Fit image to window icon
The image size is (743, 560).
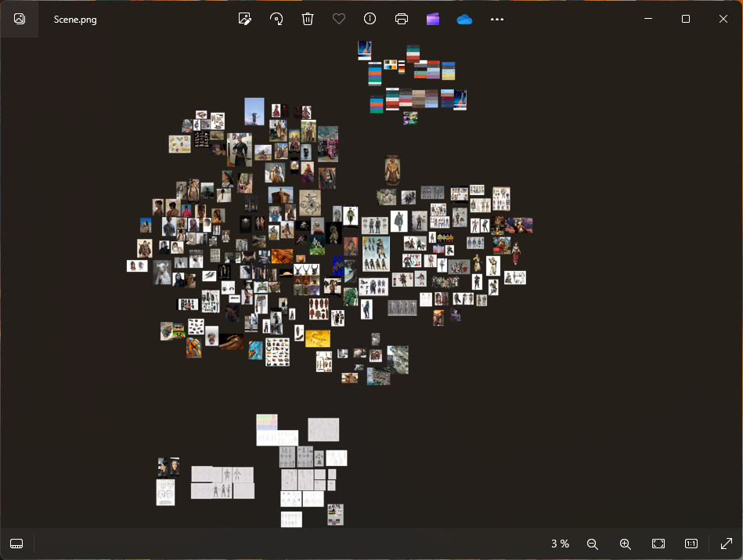pos(658,544)
